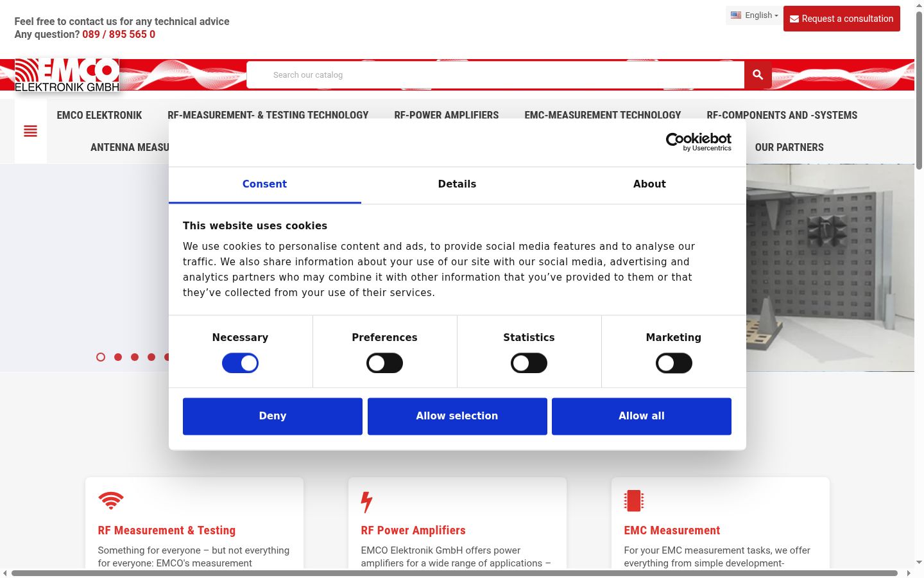
Task: Switch to the About tab
Action: tap(649, 184)
